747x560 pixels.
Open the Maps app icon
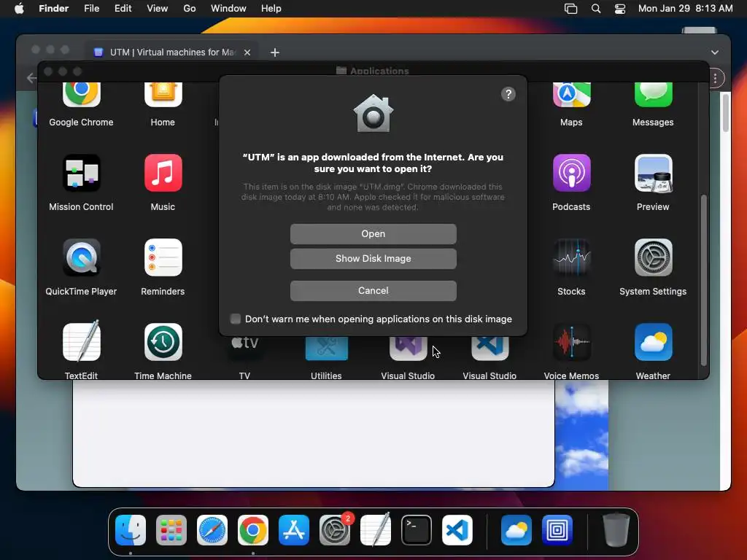[x=571, y=95]
